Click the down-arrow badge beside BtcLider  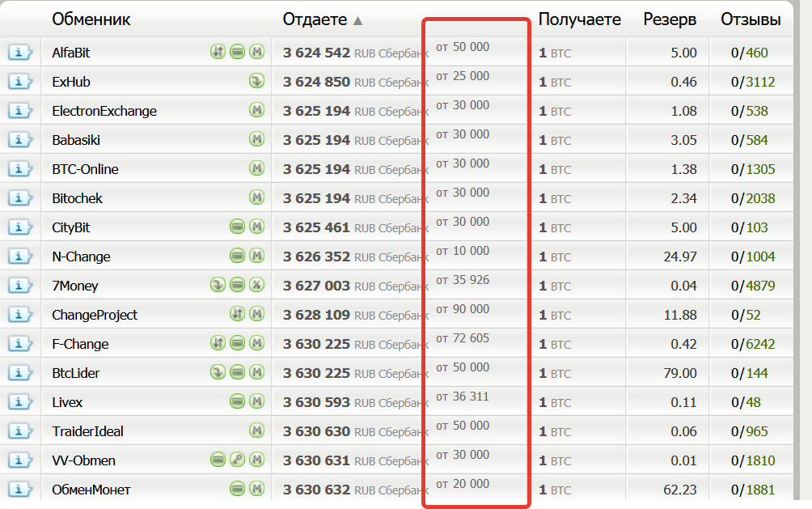click(x=217, y=372)
